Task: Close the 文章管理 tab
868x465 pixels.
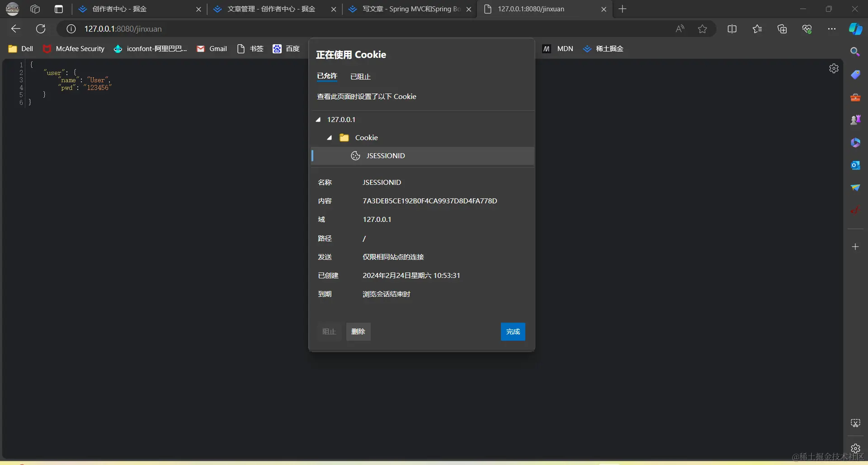Action: [334, 9]
